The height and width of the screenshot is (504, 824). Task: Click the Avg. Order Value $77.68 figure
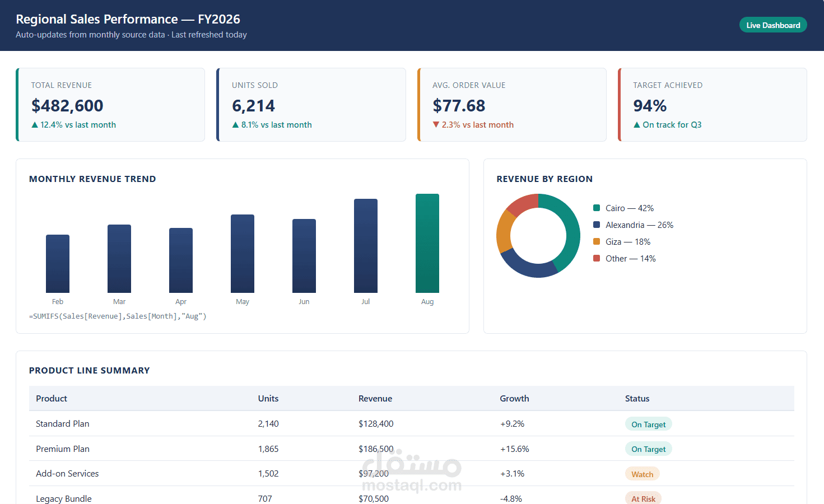tap(459, 106)
